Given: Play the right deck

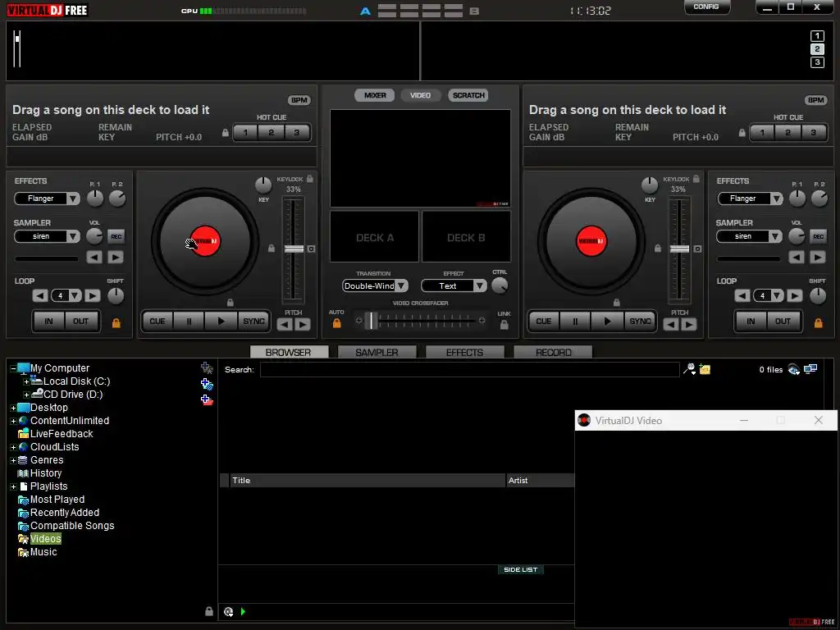Looking at the screenshot, I should coord(607,322).
